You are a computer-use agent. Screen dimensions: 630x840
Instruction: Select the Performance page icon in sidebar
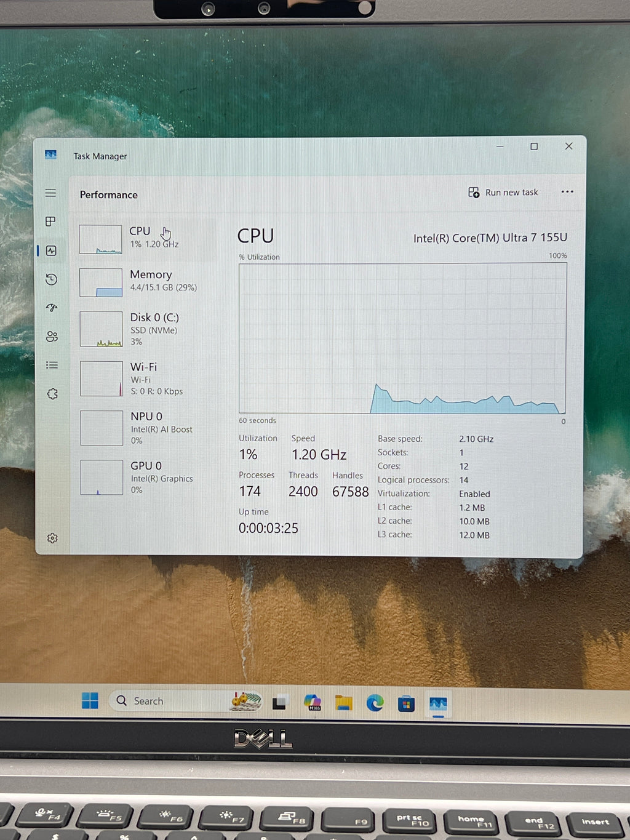click(x=51, y=250)
